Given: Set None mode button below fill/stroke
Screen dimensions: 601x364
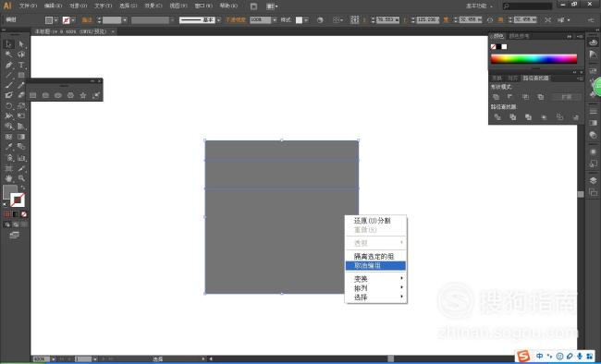Looking at the screenshot, I should click(x=24, y=214).
